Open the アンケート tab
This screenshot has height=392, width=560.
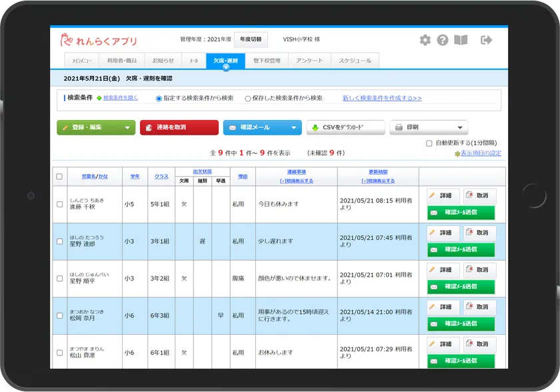click(309, 61)
